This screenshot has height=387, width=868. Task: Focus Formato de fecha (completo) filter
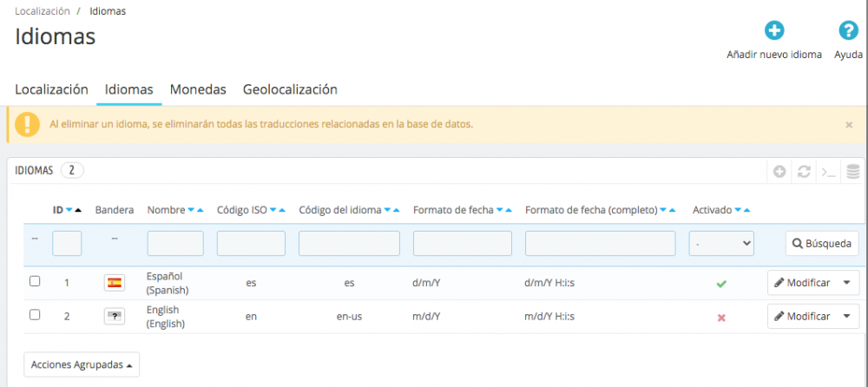pos(601,244)
